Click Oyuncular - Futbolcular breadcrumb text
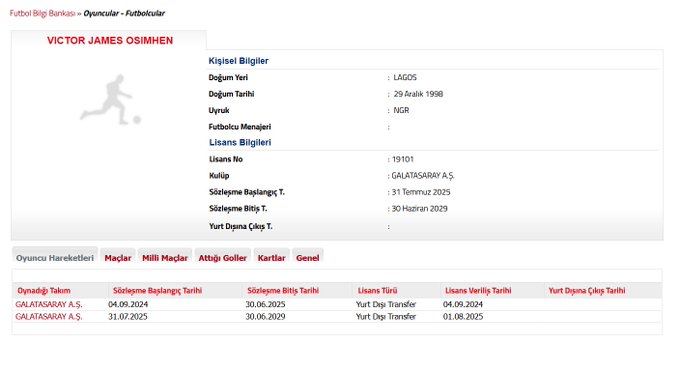 [124, 13]
